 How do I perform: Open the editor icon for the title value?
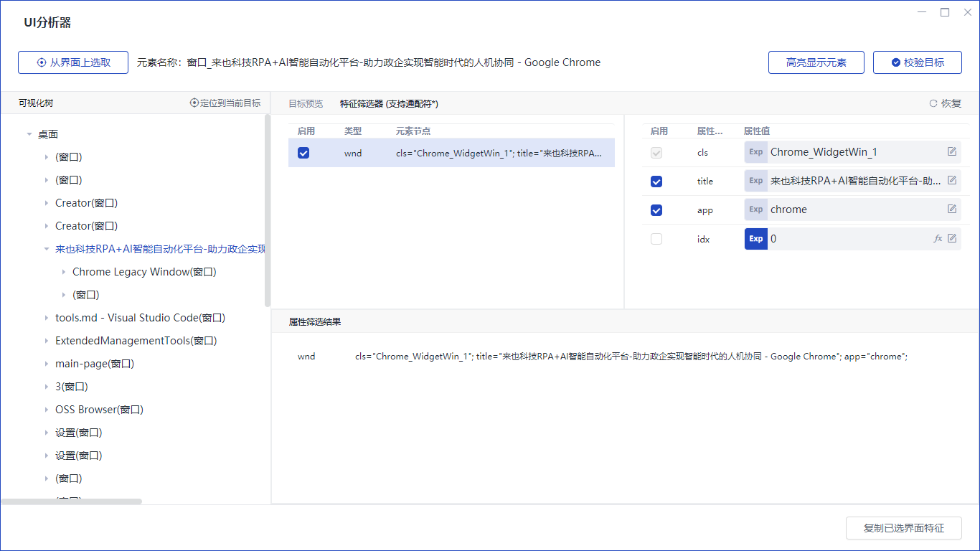[x=952, y=181]
